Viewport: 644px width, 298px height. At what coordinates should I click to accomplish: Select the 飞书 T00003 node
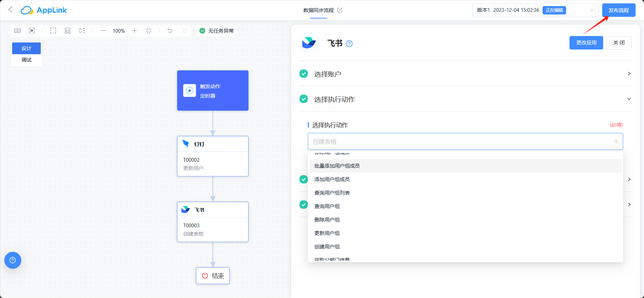pyautogui.click(x=213, y=222)
